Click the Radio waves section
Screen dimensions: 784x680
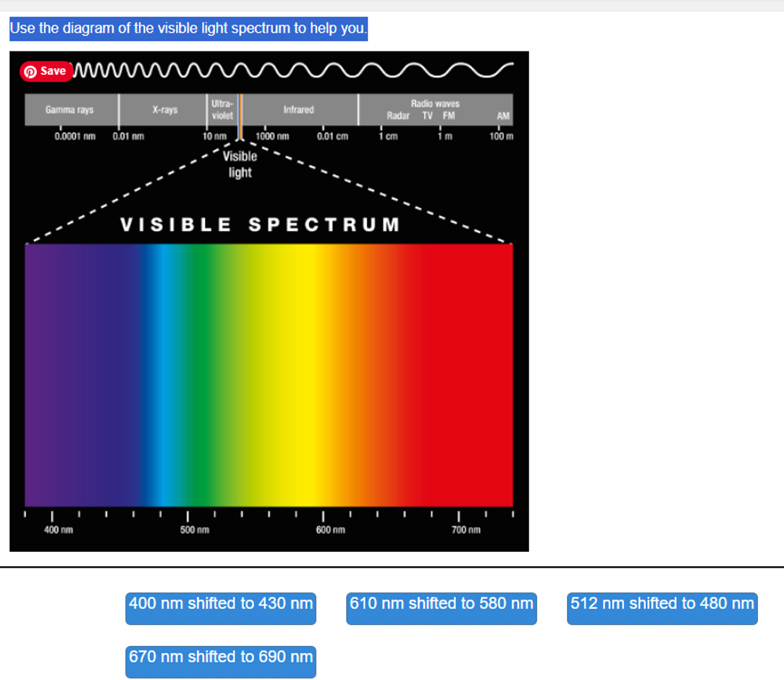(434, 103)
